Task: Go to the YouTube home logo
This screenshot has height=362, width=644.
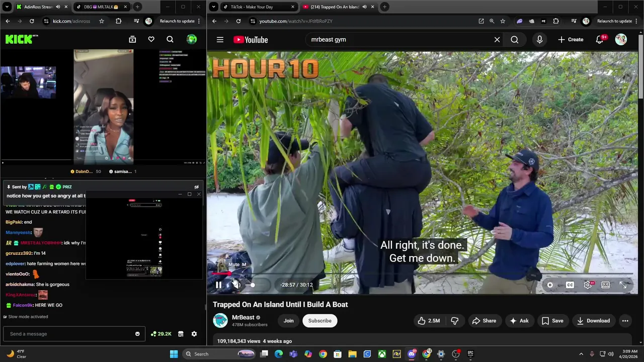Action: coord(251,40)
